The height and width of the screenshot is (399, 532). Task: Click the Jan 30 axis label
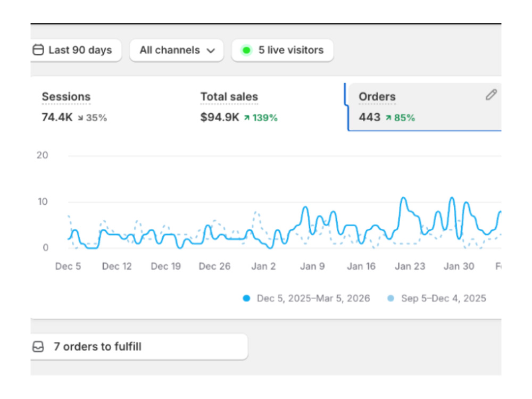459,267
